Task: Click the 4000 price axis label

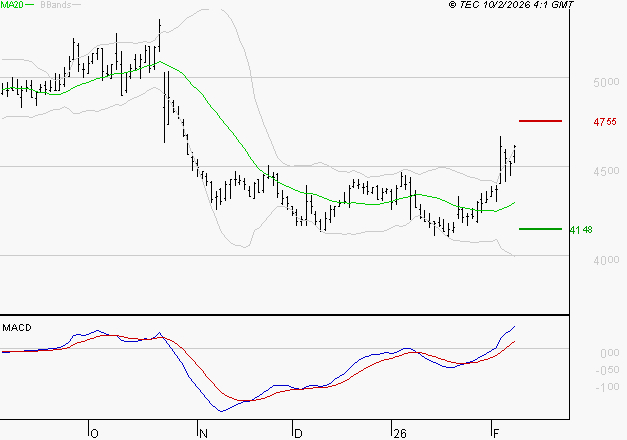Action: [606, 260]
